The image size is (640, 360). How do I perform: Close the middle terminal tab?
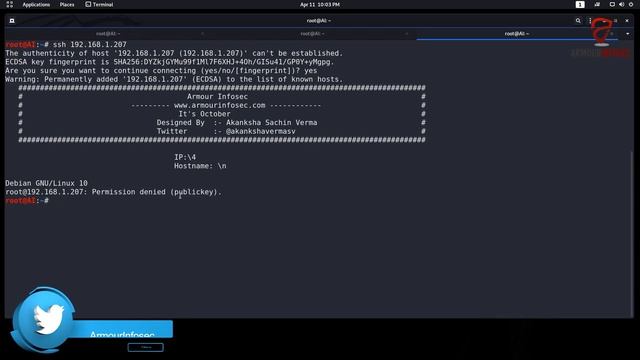point(407,33)
